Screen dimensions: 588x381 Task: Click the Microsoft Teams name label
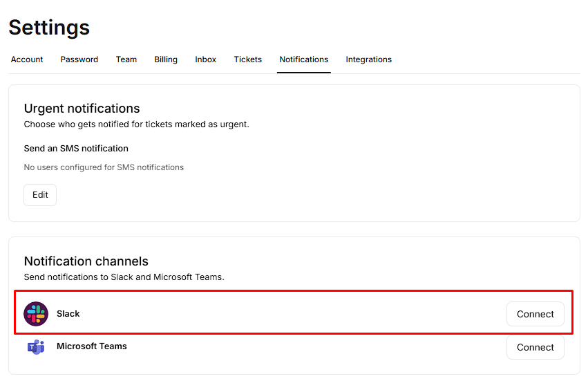(92, 346)
